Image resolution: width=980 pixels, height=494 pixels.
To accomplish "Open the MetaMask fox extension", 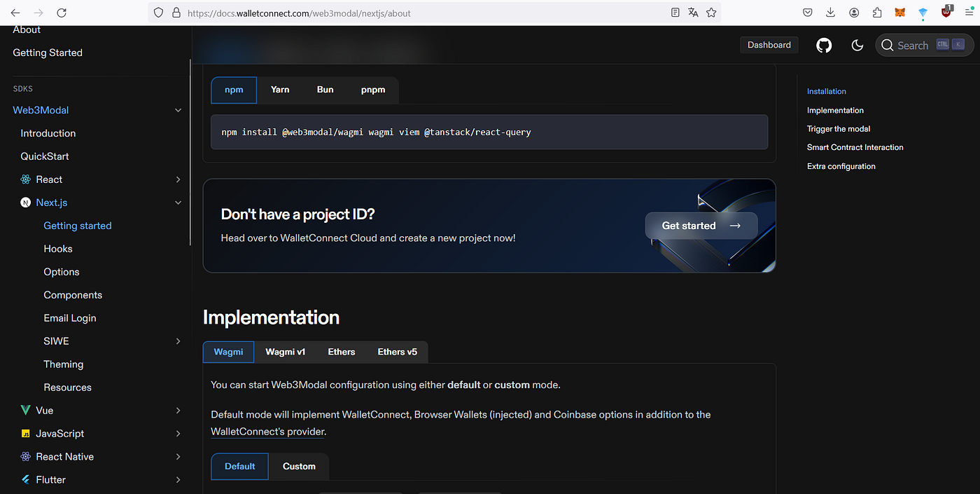I will [900, 13].
